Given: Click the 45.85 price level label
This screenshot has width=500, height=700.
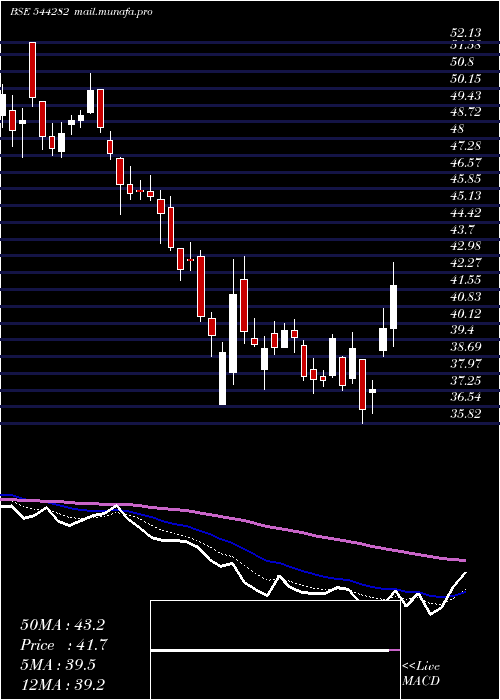Looking at the screenshot, I should point(466,179).
